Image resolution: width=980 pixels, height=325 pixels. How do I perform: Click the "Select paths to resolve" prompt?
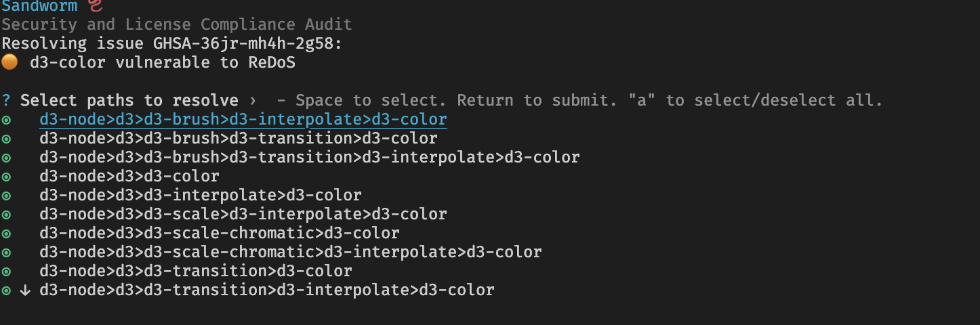click(129, 101)
